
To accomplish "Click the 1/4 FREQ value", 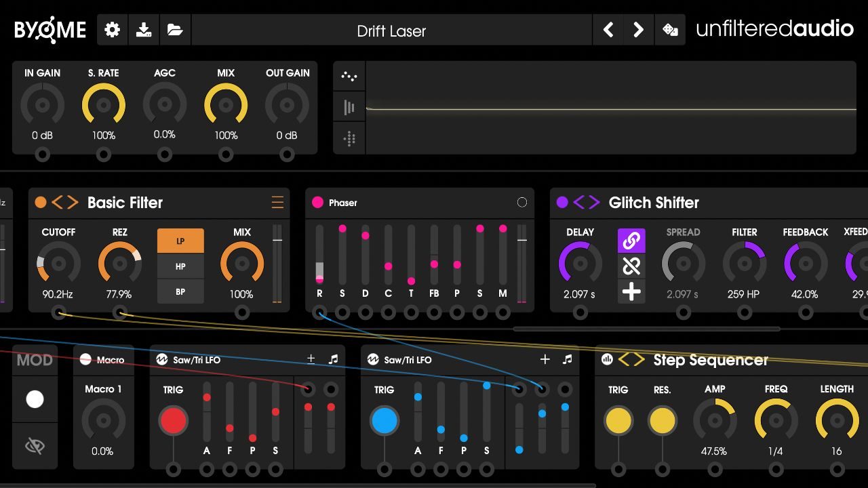I will point(776,451).
